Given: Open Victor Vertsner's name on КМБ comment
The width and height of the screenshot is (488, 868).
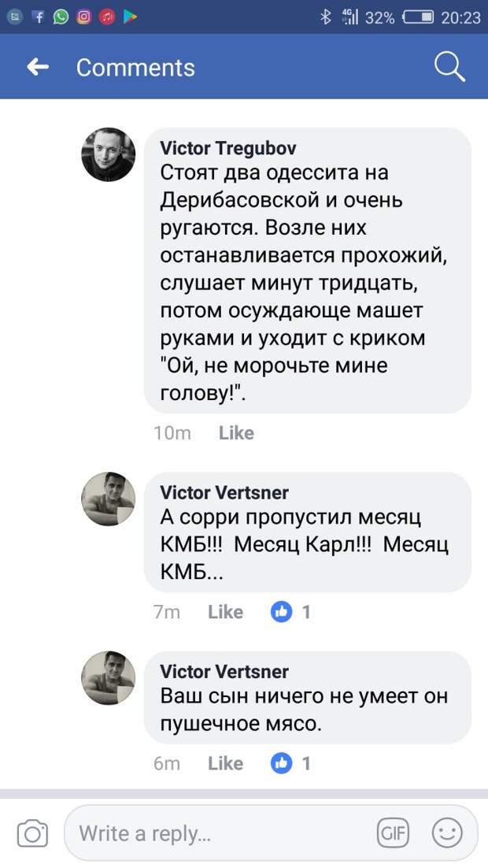Looking at the screenshot, I should (224, 492).
